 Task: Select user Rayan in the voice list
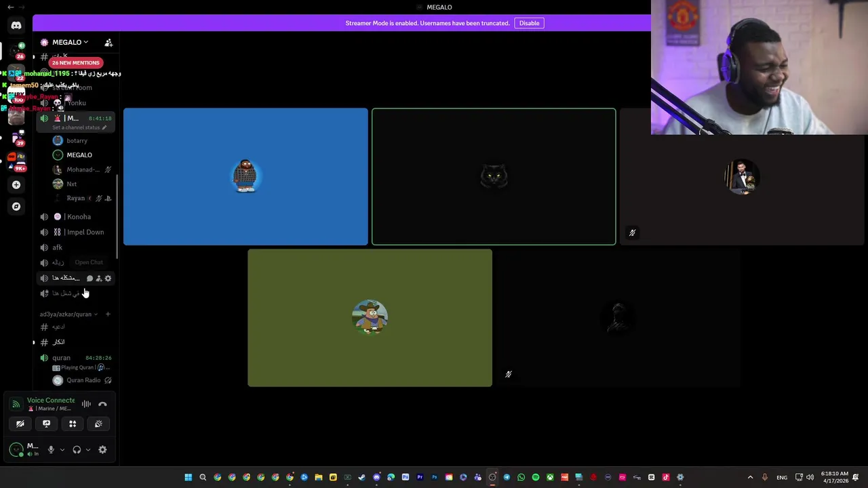coord(75,198)
